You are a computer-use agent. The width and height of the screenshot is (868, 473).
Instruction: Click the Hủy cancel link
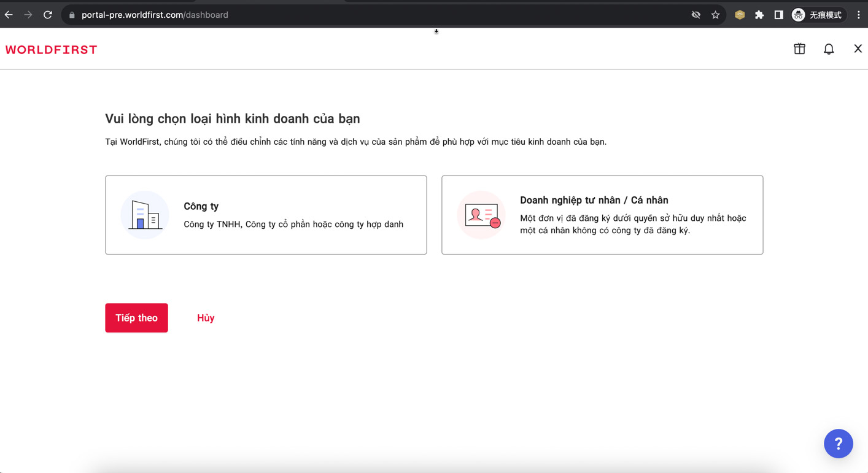coord(206,318)
